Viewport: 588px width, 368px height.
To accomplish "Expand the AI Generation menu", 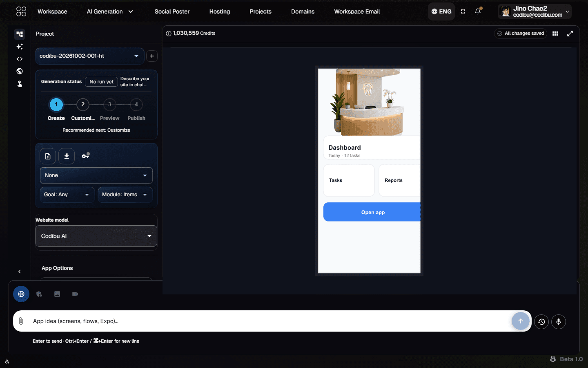I will (x=110, y=11).
